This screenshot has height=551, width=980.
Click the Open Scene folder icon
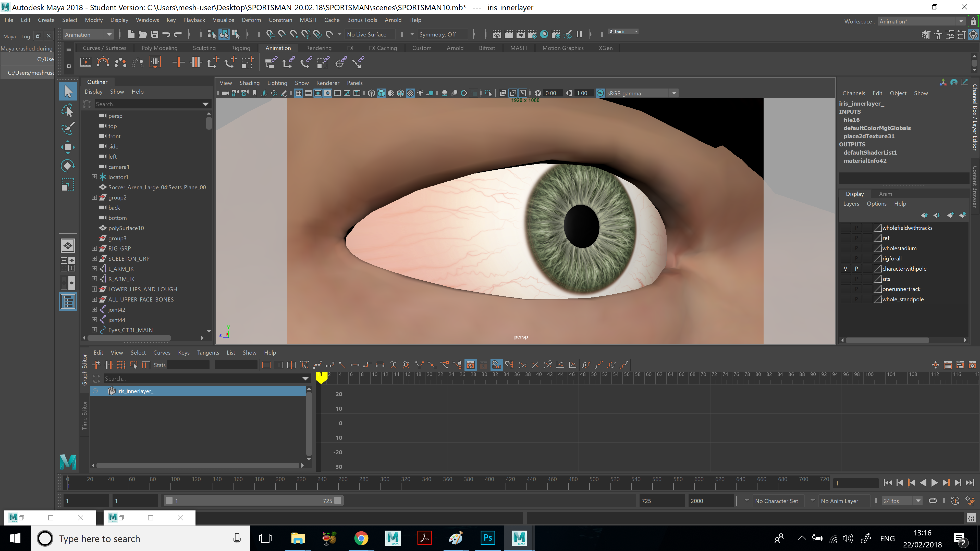coord(143,34)
